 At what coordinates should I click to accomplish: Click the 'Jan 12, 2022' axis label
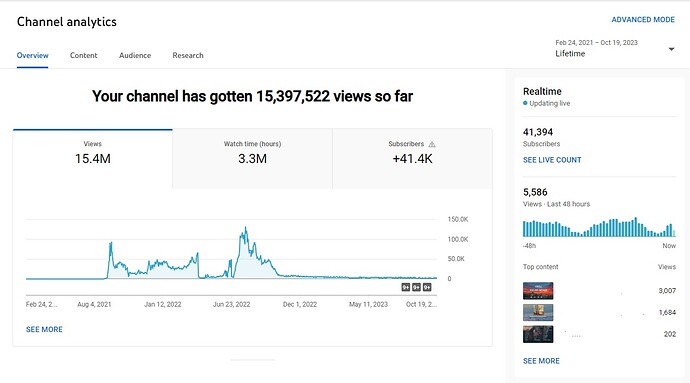[x=163, y=304]
